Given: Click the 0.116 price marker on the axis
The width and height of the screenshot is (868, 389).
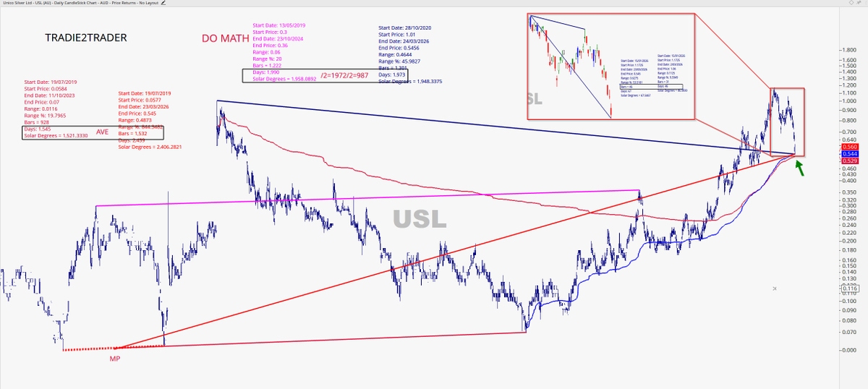Looking at the screenshot, I should coord(848,288).
